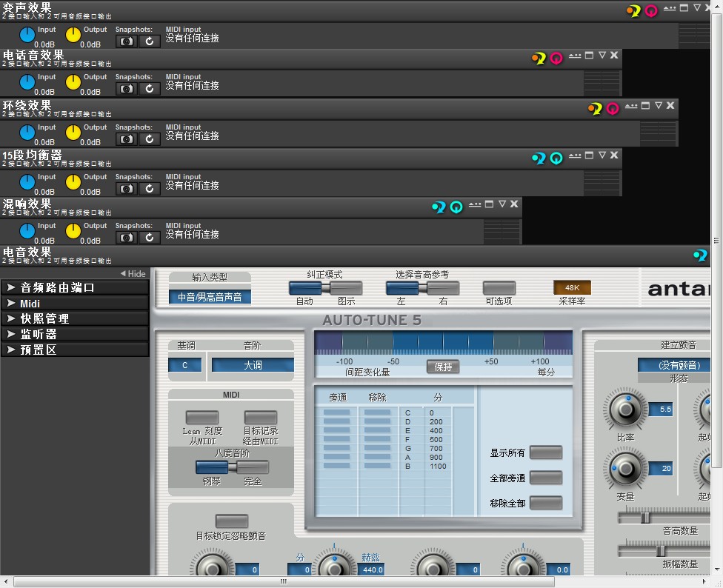This screenshot has height=588, width=723.
Task: Toggle remove for note D row
Action: click(377, 421)
